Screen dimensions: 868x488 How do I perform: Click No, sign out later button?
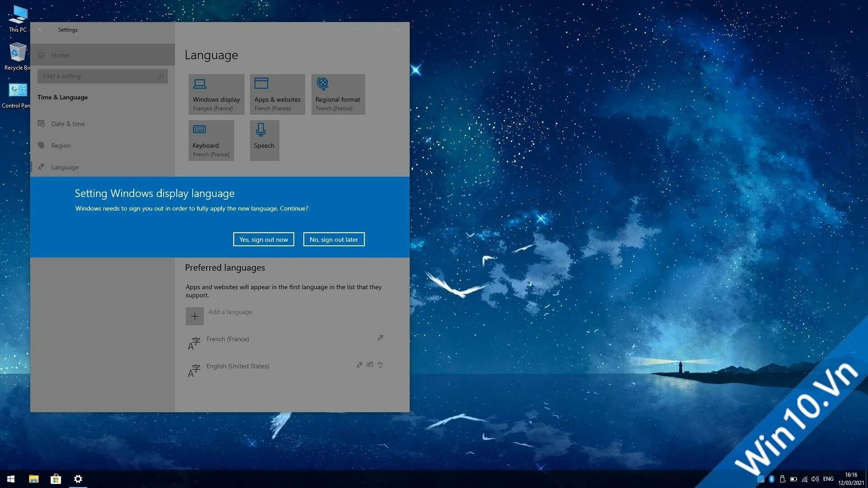(334, 239)
